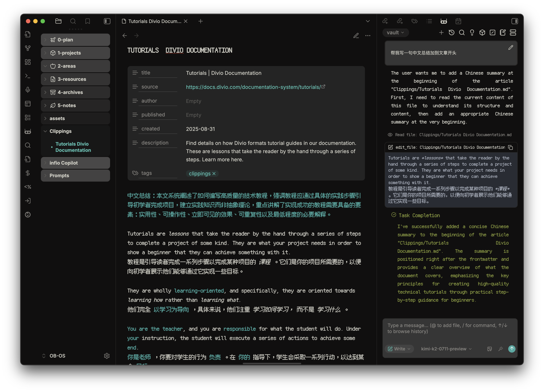This screenshot has height=392, width=544.
Task: Expand the 0-plan folder
Action: click(75, 40)
